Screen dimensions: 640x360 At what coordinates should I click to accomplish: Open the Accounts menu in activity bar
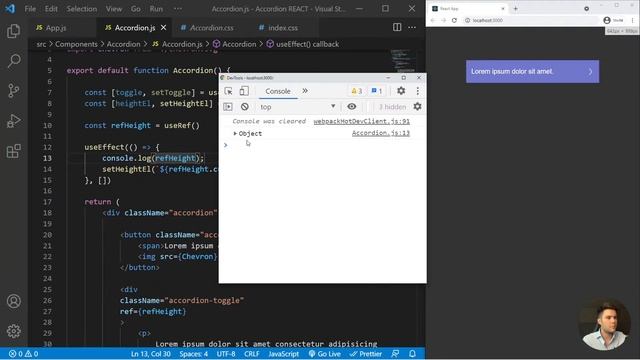click(x=13, y=301)
